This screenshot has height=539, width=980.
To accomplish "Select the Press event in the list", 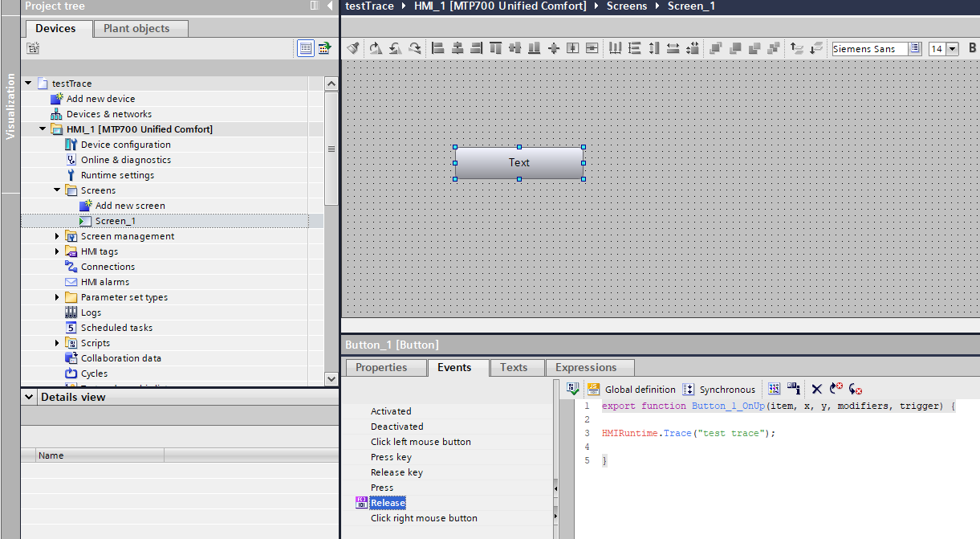I will pos(382,488).
